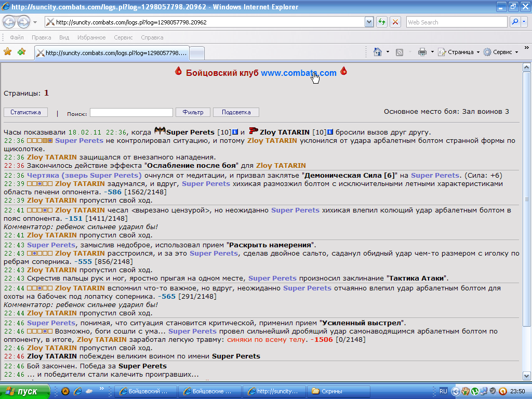532x399 pixels.
Task: Open a new blank tab
Action: click(197, 54)
